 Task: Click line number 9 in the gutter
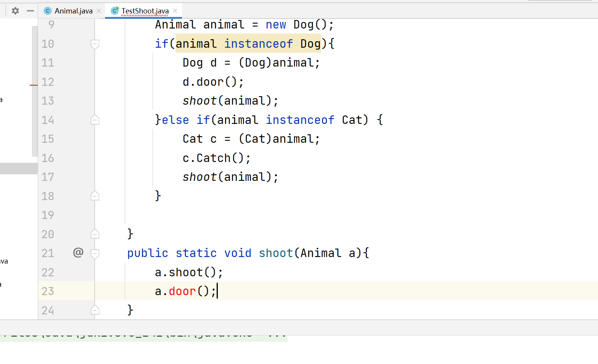click(x=52, y=25)
